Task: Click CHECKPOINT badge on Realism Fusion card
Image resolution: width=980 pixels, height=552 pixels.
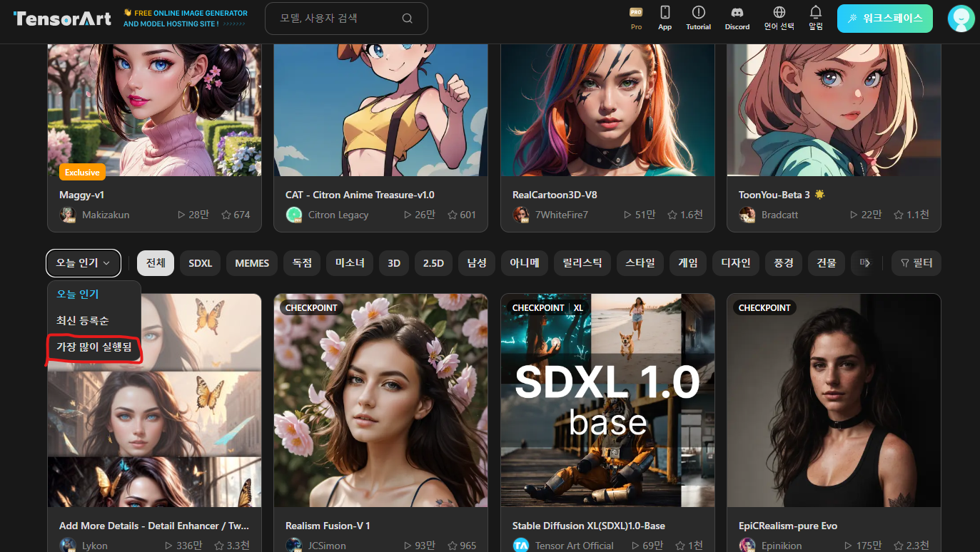Action: (x=310, y=307)
